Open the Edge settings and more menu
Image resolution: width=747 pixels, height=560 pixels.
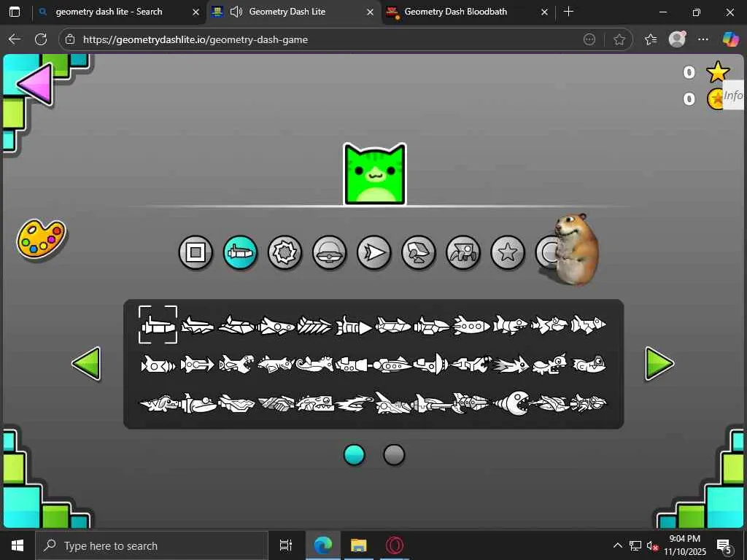703,39
